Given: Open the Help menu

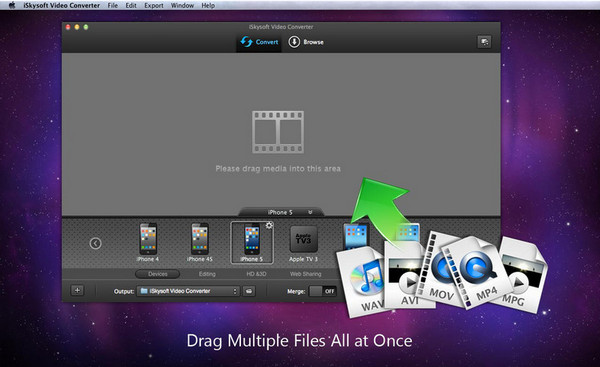Looking at the screenshot, I should tap(208, 5).
